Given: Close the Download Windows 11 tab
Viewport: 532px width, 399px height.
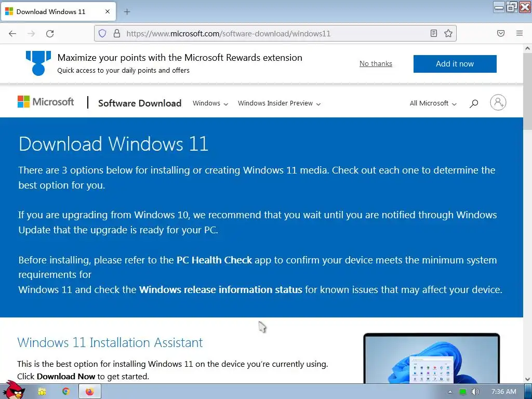Looking at the screenshot, I should [x=107, y=11].
